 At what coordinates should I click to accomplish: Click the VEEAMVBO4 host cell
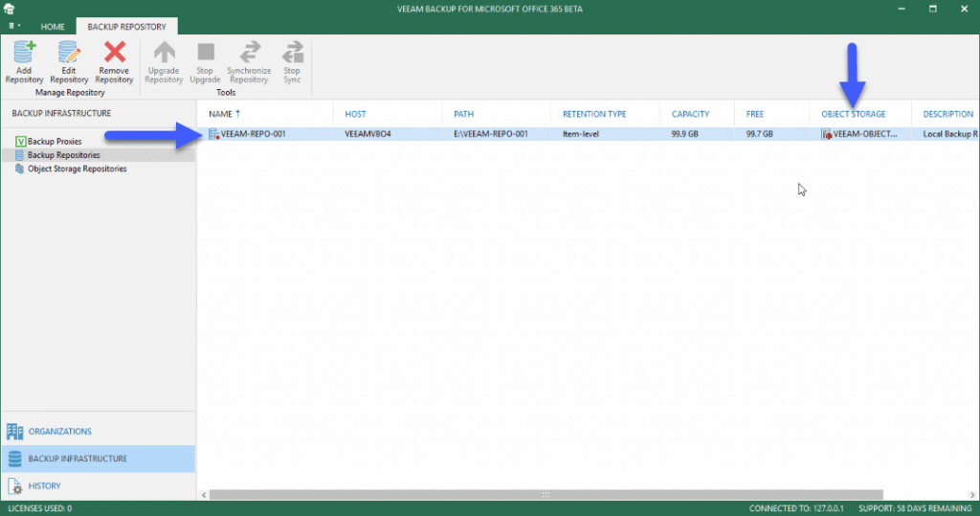pos(368,134)
